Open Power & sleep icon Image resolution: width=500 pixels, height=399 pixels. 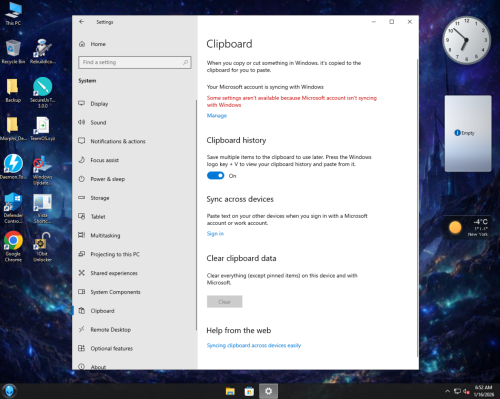pyautogui.click(x=82, y=179)
